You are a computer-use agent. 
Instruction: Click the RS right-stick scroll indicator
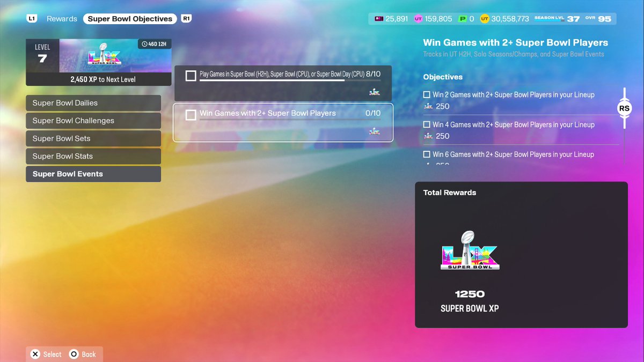pyautogui.click(x=624, y=108)
